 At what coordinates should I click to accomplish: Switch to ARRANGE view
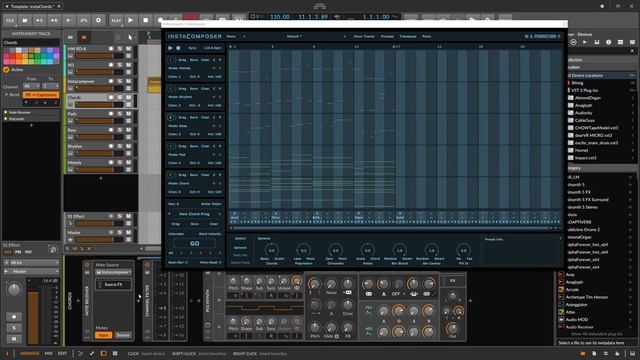pyautogui.click(x=29, y=353)
